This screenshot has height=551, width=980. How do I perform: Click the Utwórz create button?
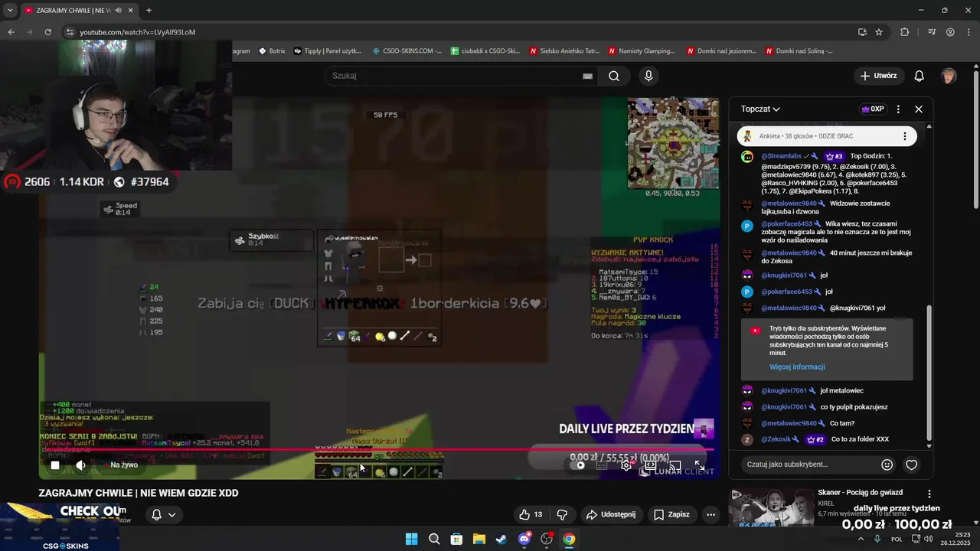coord(878,76)
